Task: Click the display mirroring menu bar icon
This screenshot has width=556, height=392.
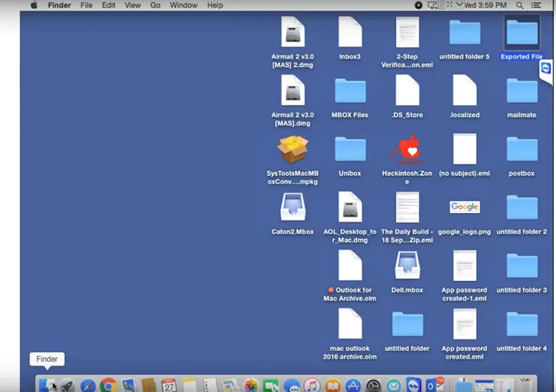Action: (x=433, y=5)
